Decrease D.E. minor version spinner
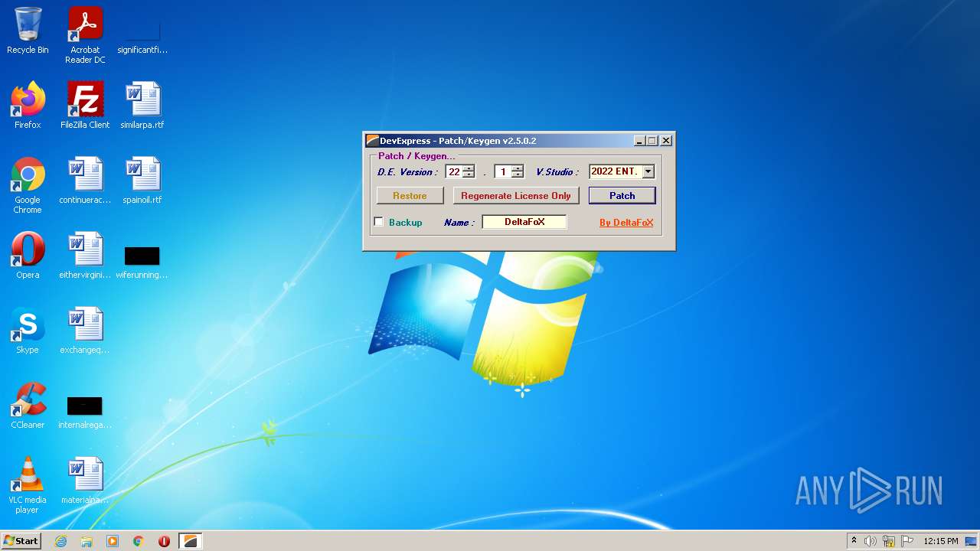Viewport: 980px width, 551px height. (x=518, y=175)
